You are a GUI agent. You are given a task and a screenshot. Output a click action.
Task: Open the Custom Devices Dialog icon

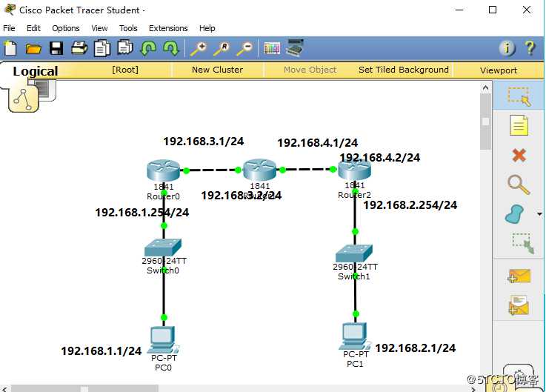tap(295, 47)
